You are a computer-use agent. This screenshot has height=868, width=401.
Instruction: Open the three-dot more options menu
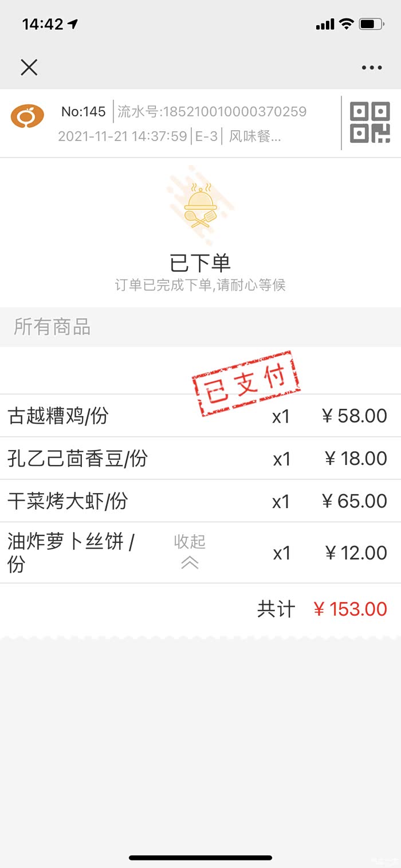(x=372, y=68)
